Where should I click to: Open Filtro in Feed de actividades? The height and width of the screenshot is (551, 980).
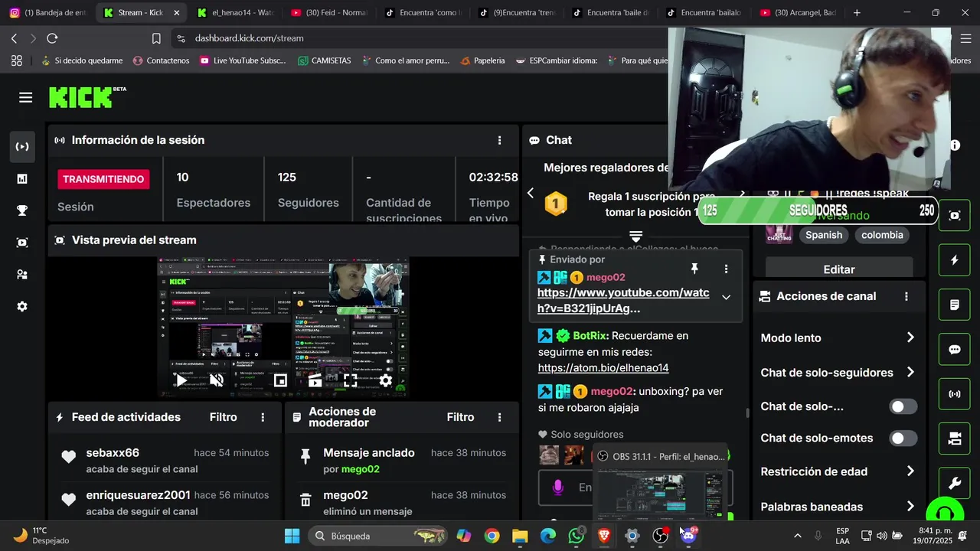point(224,417)
